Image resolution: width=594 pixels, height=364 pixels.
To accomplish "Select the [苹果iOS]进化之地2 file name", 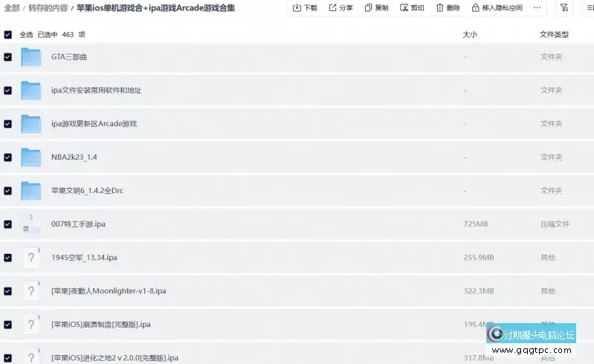I will [x=114, y=357].
